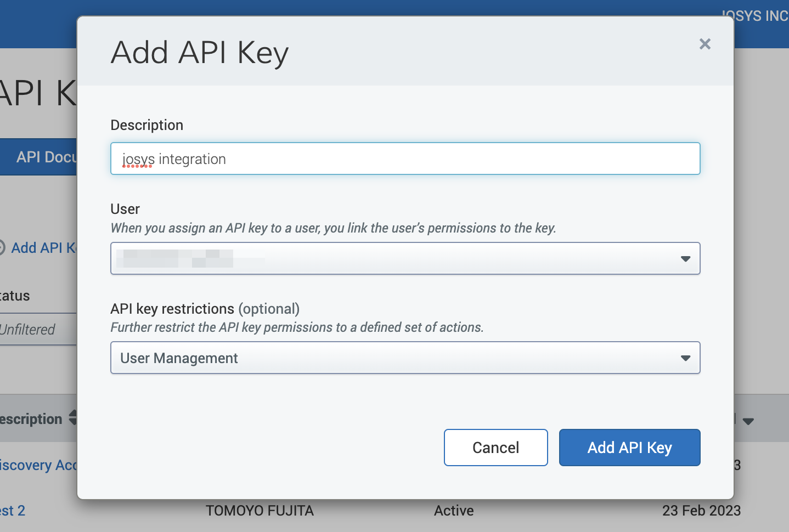Click the Active status cell
This screenshot has height=532, width=789.
pyautogui.click(x=454, y=511)
